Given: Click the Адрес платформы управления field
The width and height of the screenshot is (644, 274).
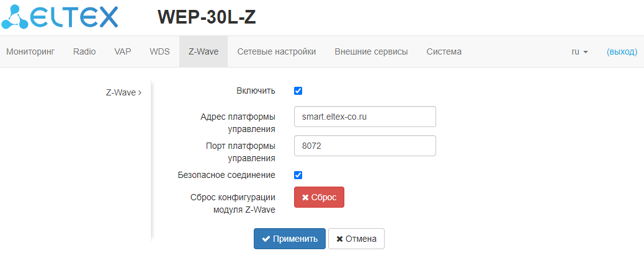Looking at the screenshot, I should pyautogui.click(x=365, y=117).
